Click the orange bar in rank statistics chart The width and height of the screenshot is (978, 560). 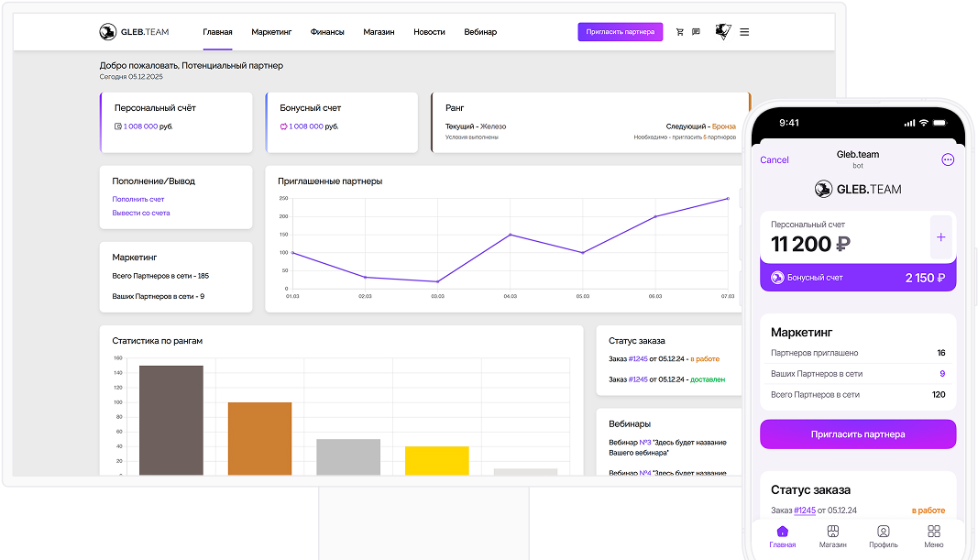click(259, 438)
